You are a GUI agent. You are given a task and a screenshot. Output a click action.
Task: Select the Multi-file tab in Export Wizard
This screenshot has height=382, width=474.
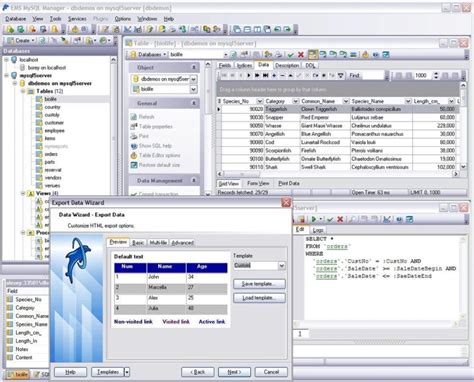coord(158,243)
